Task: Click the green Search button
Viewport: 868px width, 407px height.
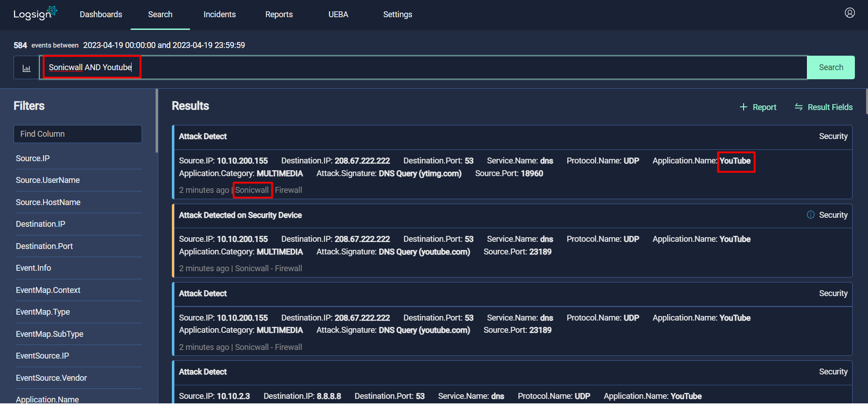Action: click(830, 67)
